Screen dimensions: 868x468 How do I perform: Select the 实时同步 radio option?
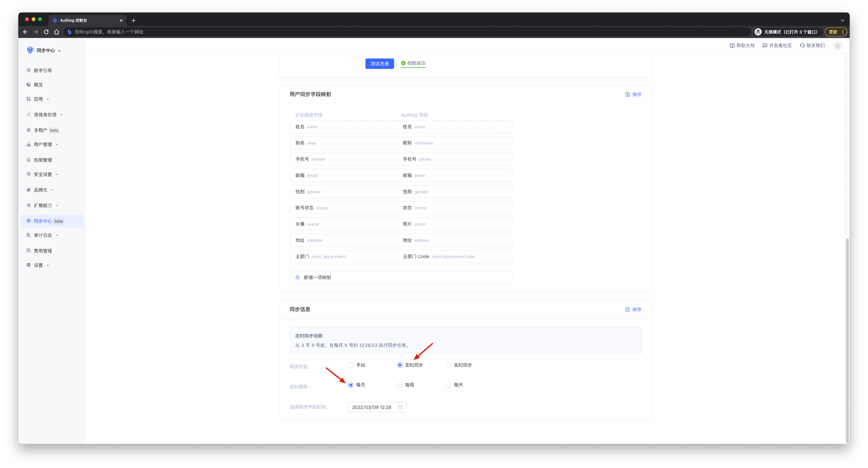point(448,365)
